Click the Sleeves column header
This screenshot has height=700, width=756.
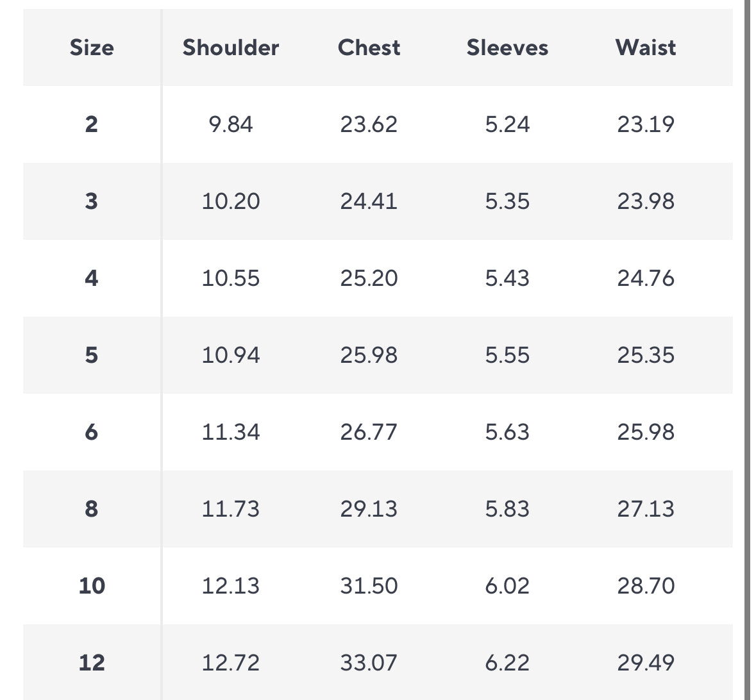pos(507,47)
